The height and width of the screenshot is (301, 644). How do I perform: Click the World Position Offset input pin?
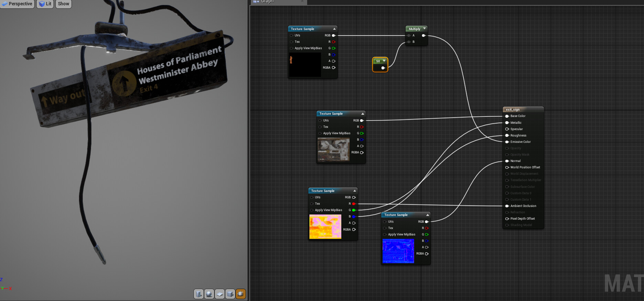point(507,167)
